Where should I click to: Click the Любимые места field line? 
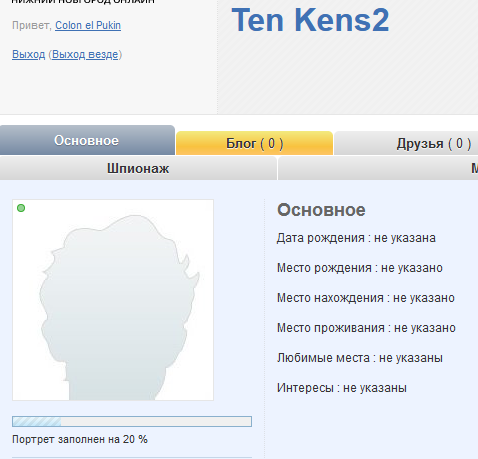click(x=360, y=358)
